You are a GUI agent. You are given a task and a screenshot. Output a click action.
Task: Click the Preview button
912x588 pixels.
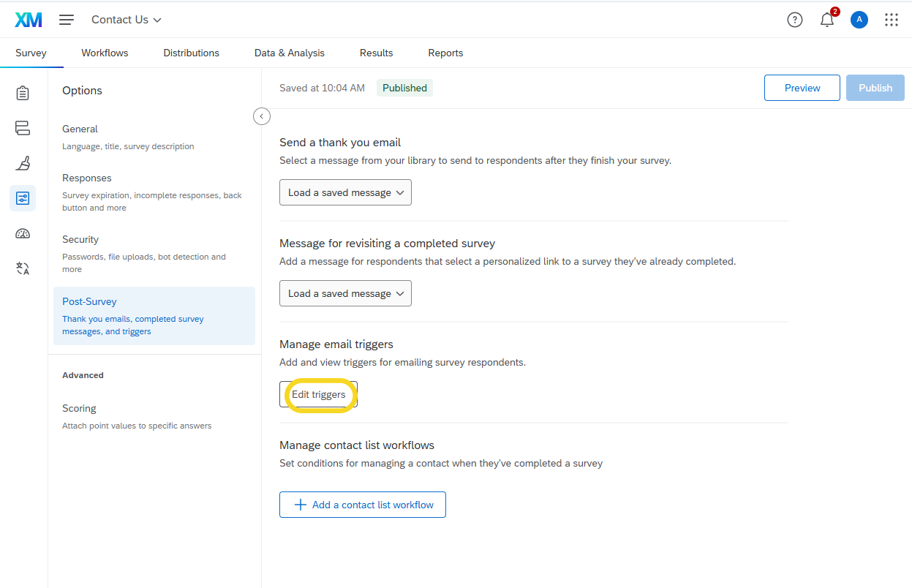point(802,88)
